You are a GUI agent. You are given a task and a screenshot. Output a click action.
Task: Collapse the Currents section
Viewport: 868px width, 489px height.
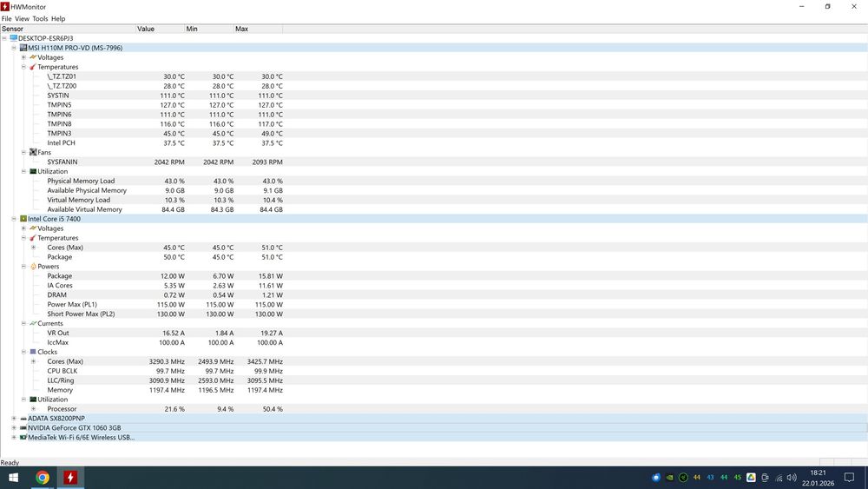pyautogui.click(x=23, y=323)
